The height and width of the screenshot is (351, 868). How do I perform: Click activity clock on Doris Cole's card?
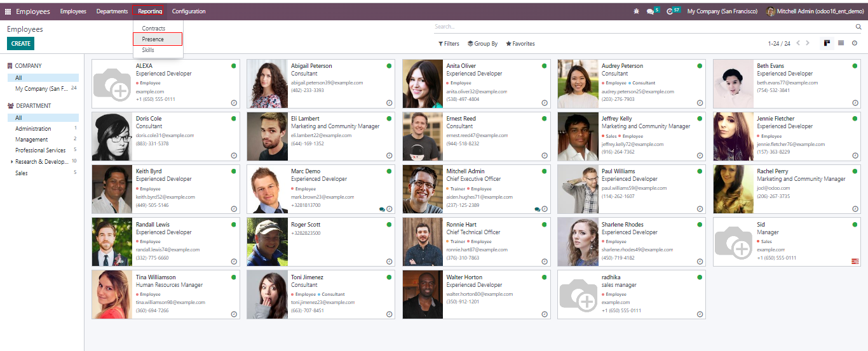[234, 156]
